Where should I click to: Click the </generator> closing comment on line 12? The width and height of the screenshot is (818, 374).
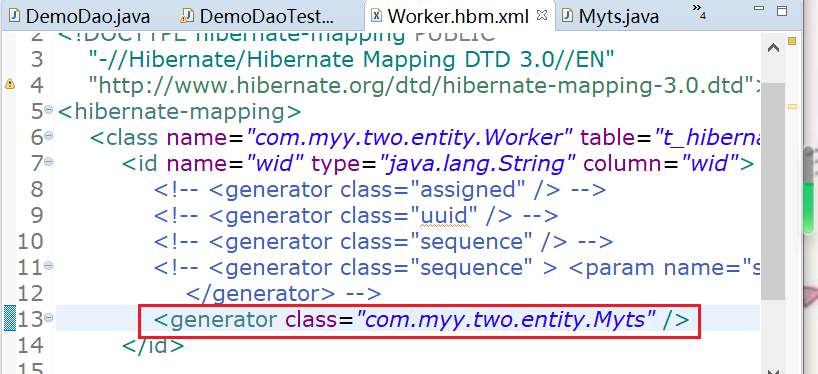tap(284, 293)
